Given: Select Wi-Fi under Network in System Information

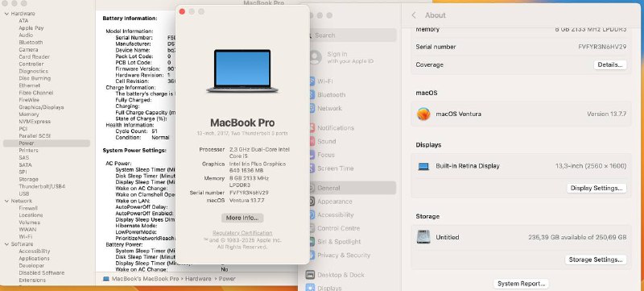Looking at the screenshot, I should (x=25, y=237).
